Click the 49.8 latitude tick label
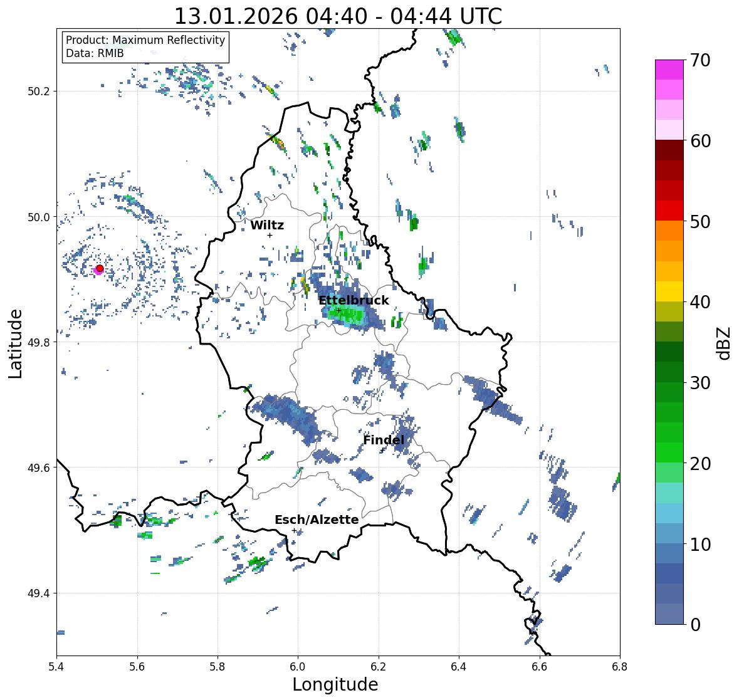 39,342
